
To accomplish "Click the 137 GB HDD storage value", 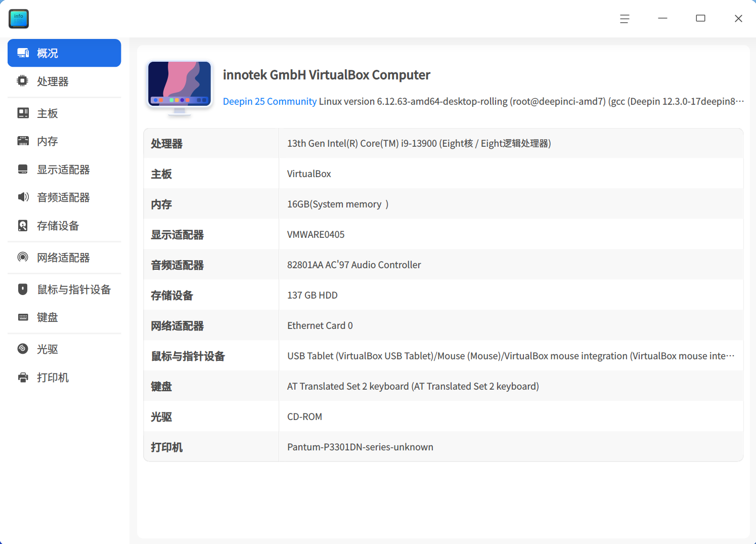I will (x=312, y=295).
